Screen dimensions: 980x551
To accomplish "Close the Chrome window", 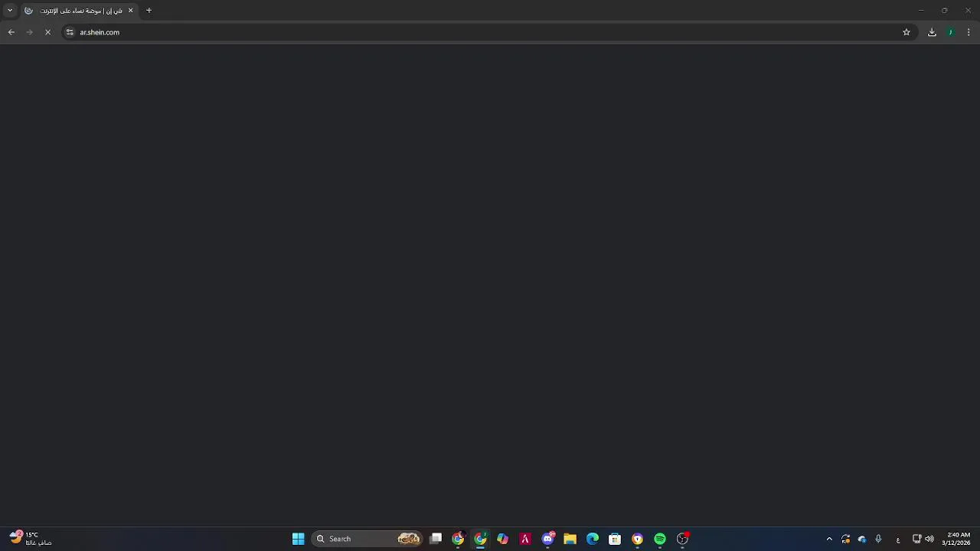I will pos(968,11).
